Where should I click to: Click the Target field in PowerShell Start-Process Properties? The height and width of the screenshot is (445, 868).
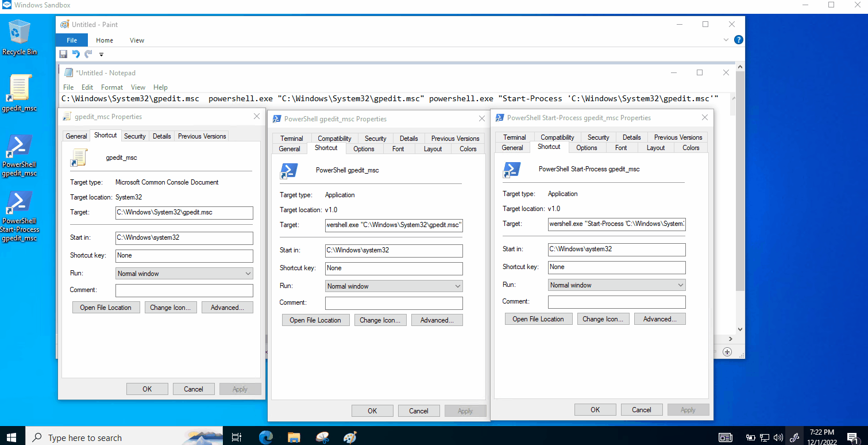617,224
